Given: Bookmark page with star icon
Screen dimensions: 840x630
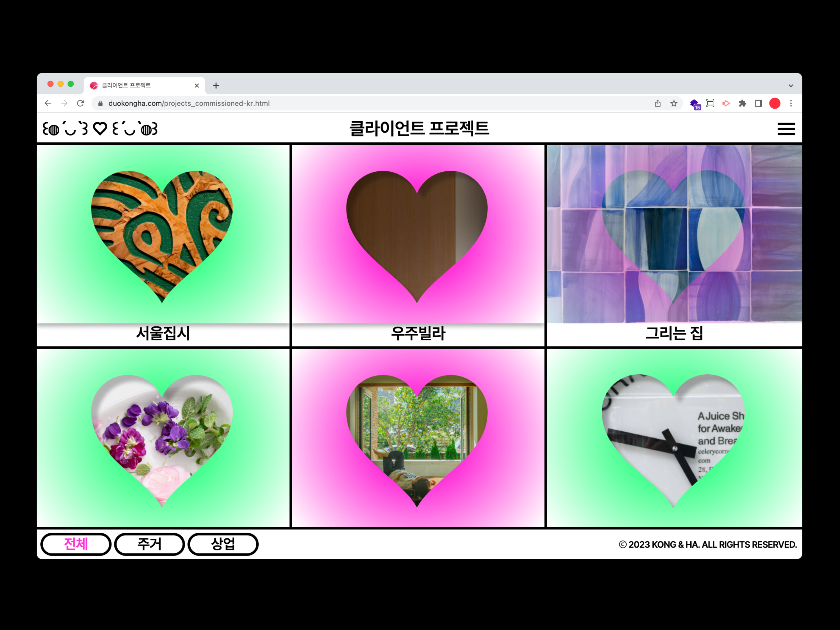Looking at the screenshot, I should pyautogui.click(x=674, y=103).
